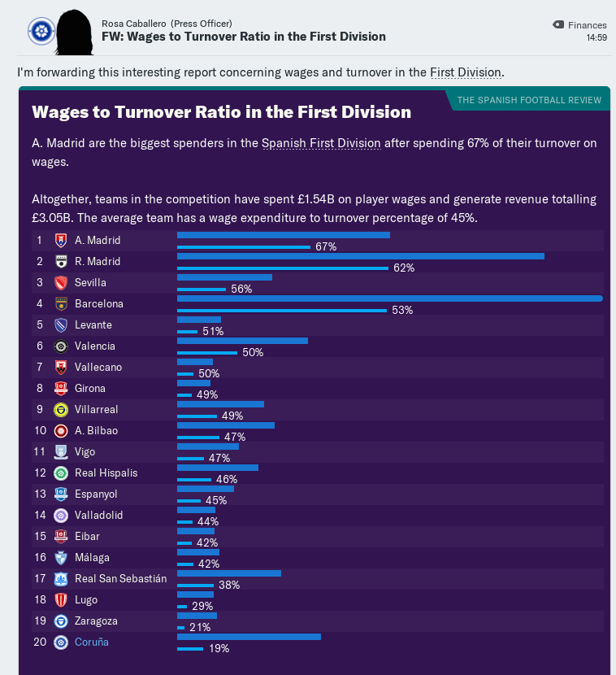The height and width of the screenshot is (675, 616).
Task: Click the Coruña club badge icon
Action: click(60, 642)
